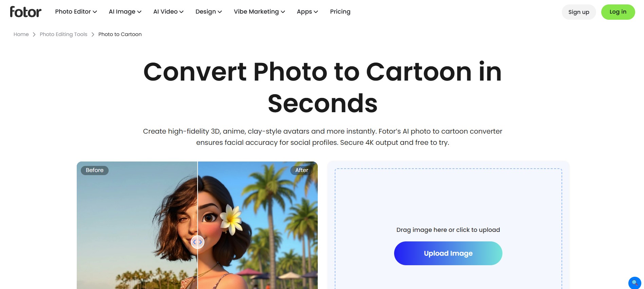
Task: Open the Vibe Marketing menu
Action: [x=259, y=12]
